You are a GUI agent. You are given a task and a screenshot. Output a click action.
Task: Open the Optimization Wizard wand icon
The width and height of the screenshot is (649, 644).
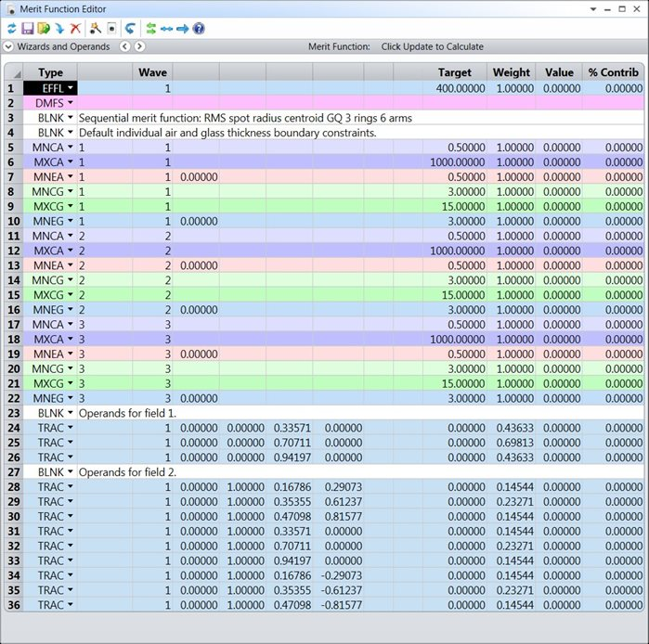click(96, 29)
